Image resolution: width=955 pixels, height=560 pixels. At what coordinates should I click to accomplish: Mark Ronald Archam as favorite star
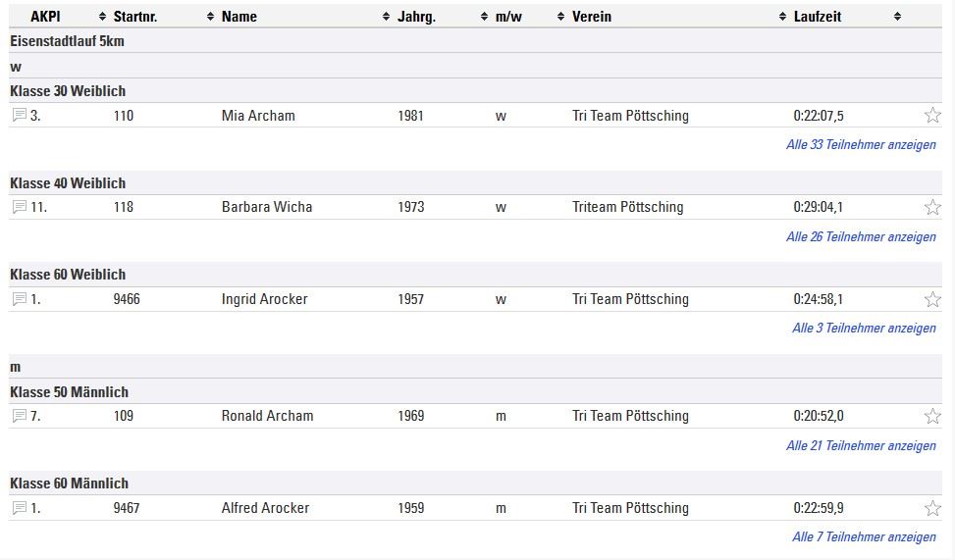932,416
